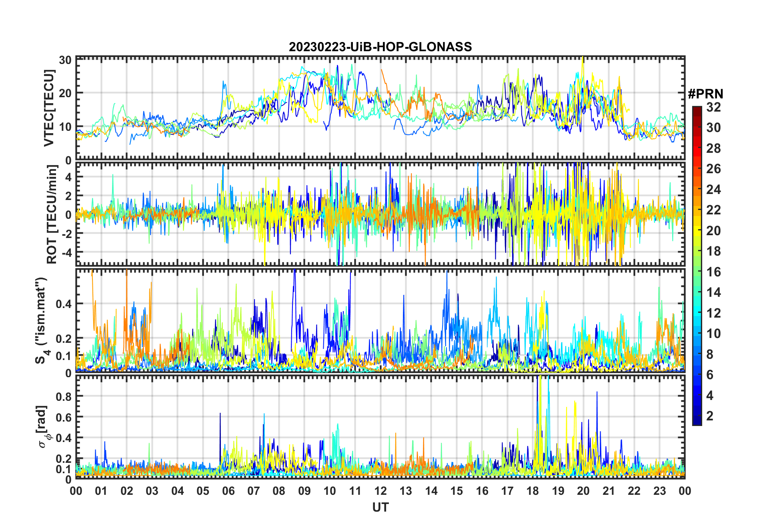Select the 12 tick on the UT axis
Viewport: 761px width, 532px height.
[380, 491]
